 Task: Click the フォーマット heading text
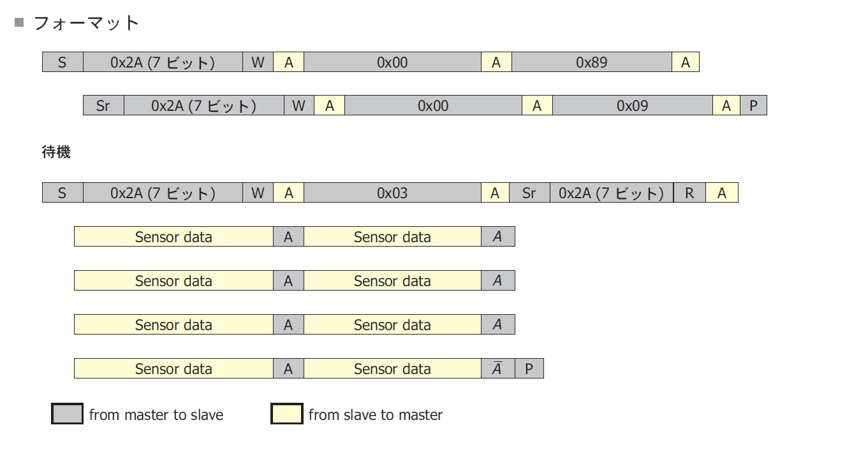click(x=86, y=24)
